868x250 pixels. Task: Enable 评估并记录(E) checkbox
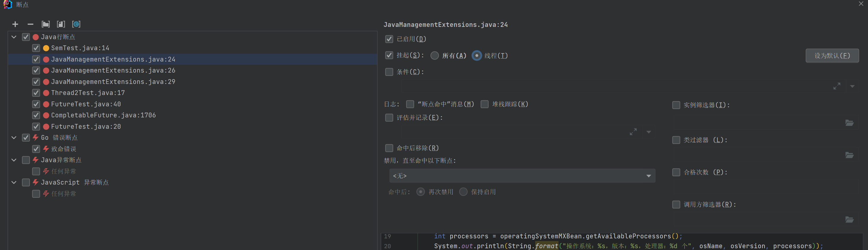(x=389, y=118)
